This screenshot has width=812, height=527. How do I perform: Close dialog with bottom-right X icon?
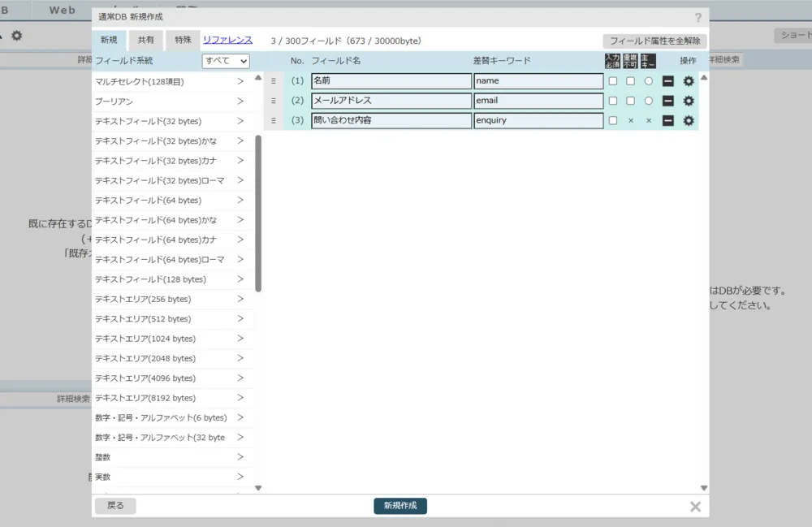(695, 507)
